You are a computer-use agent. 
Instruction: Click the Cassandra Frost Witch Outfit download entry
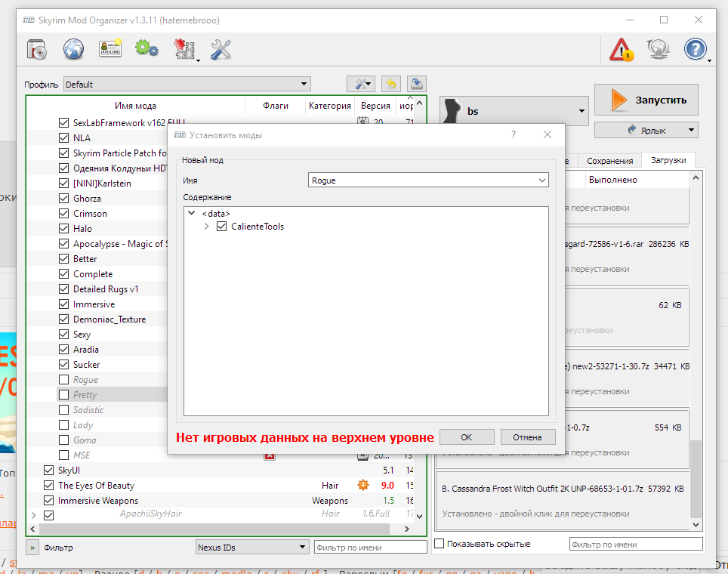pyautogui.click(x=563, y=501)
